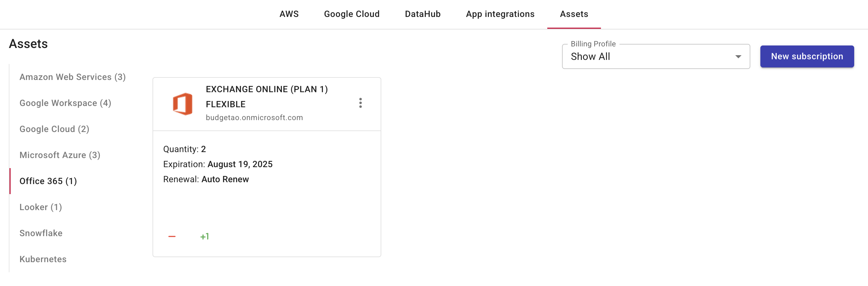Switch to the Google Cloud tab
The height and width of the screenshot is (286, 868).
coord(351,14)
